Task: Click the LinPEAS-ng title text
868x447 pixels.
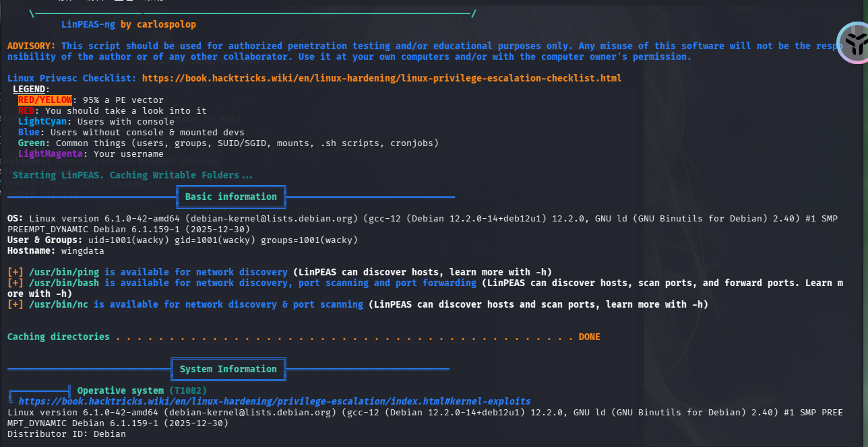Action: coord(88,24)
